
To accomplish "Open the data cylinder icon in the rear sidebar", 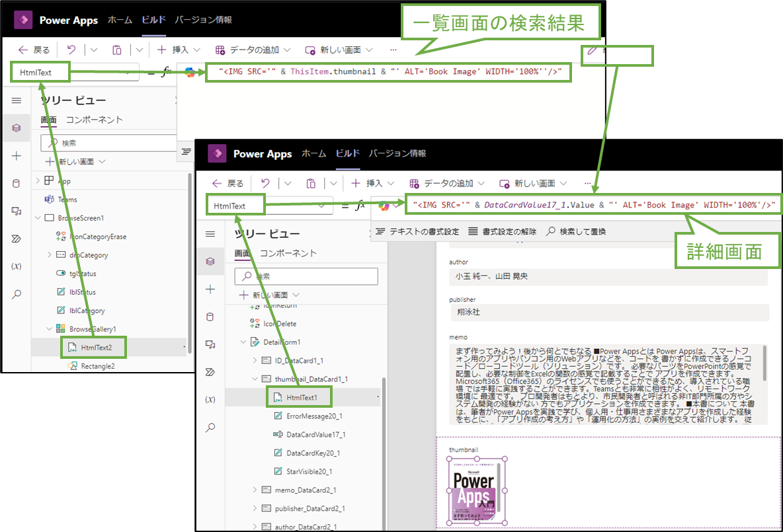I will (17, 183).
